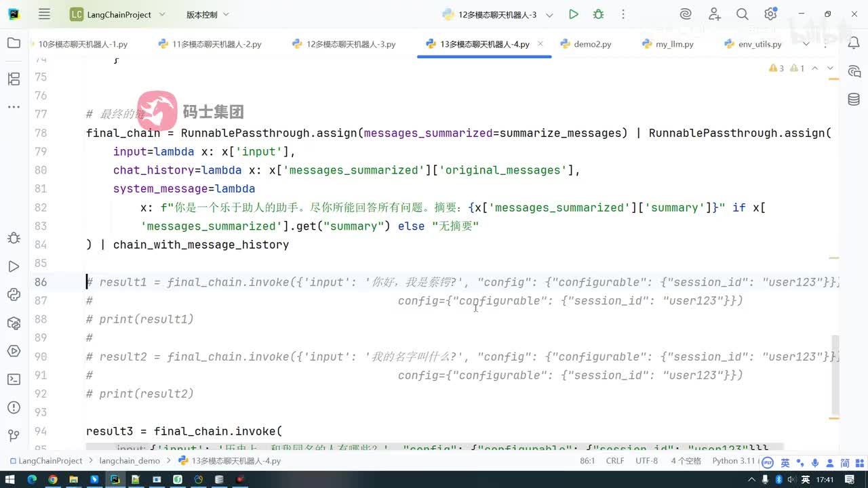Click the horizontal editor scrollbar at bottom
Image resolution: width=868 pixels, height=488 pixels.
(435, 447)
